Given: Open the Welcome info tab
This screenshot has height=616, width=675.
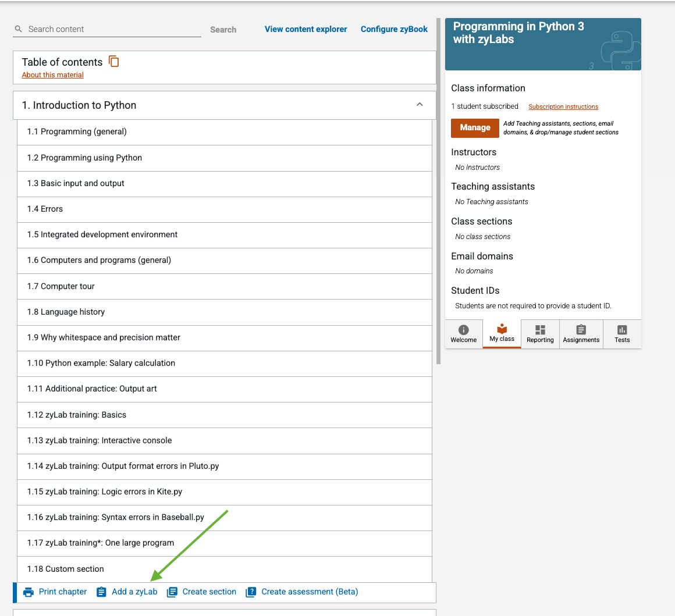Looking at the screenshot, I should 464,334.
